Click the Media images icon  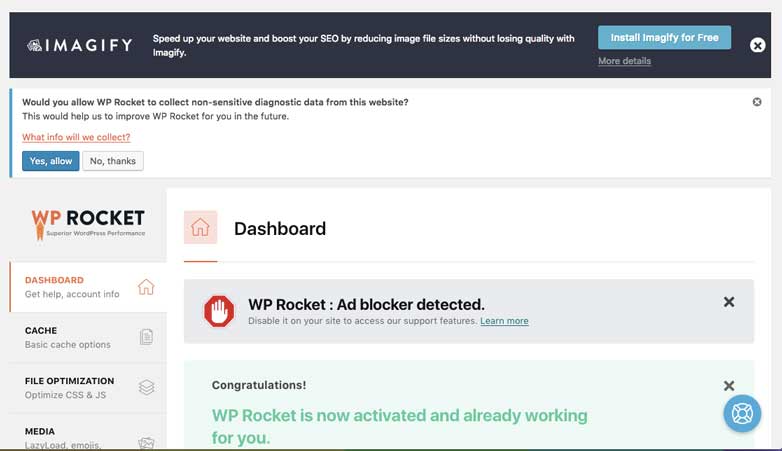coord(146,443)
